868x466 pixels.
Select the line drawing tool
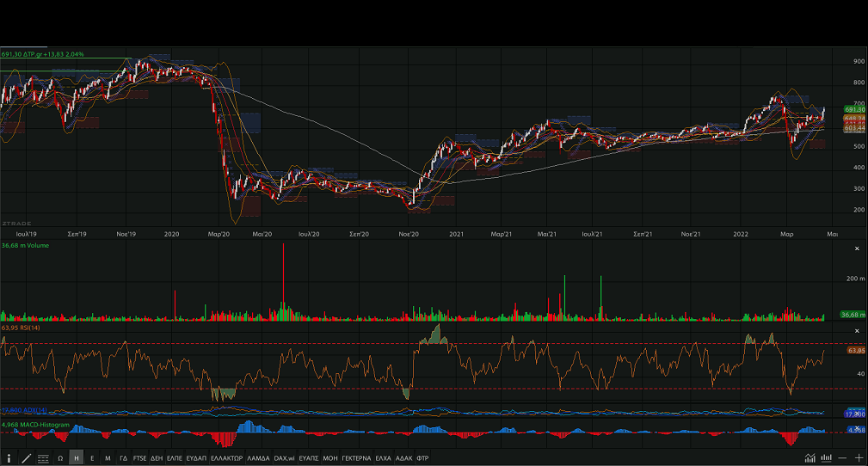(26, 458)
